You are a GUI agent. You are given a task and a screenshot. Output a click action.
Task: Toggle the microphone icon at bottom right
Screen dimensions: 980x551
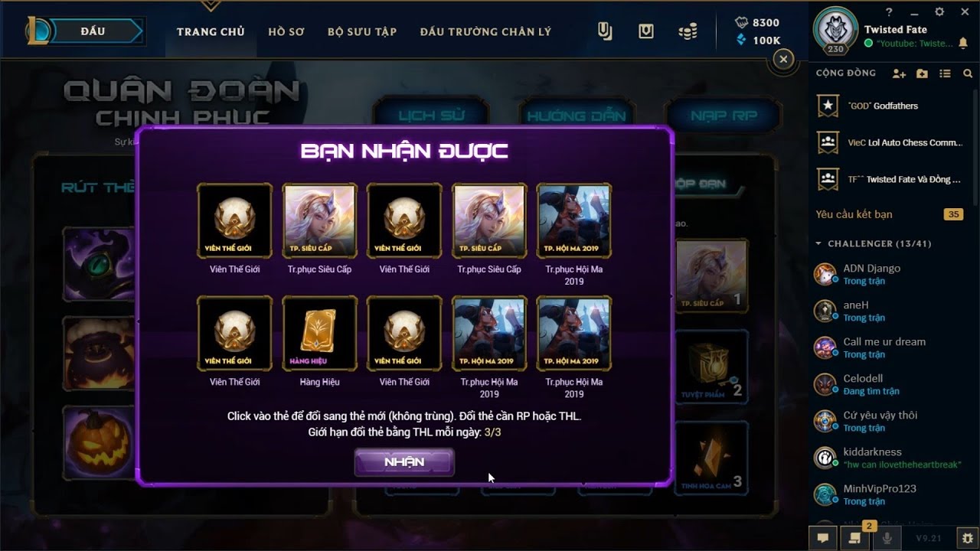click(x=887, y=538)
